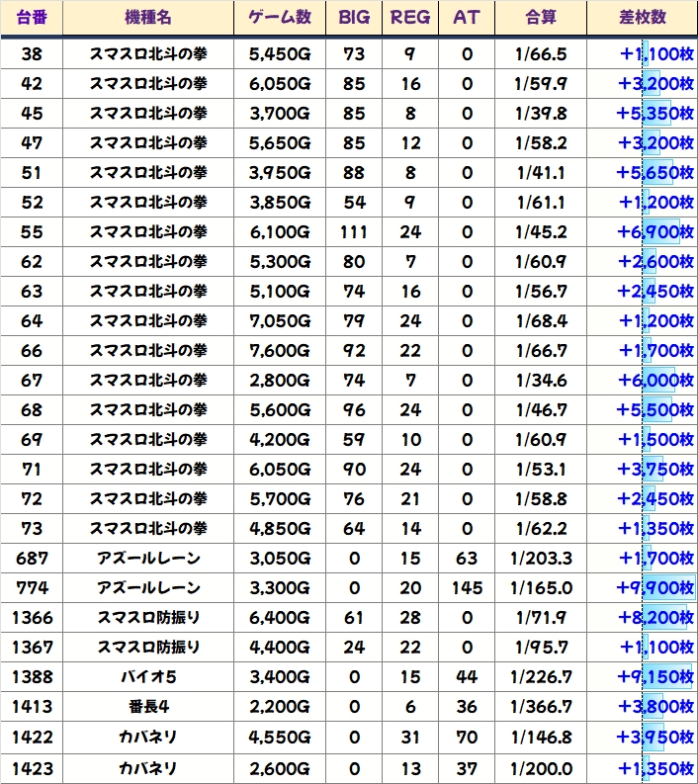Image resolution: width=698 pixels, height=784 pixels.
Task: Click the 1/56.7 combined rate cell
Action: click(x=541, y=292)
